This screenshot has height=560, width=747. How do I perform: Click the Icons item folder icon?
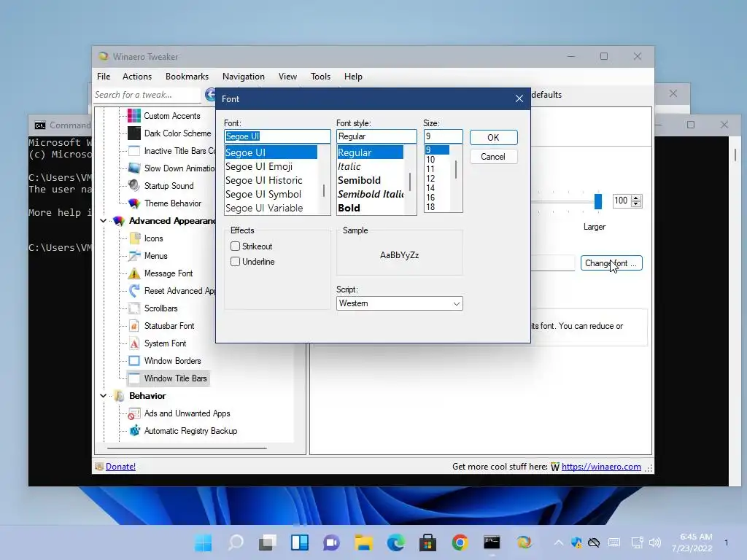tap(134, 238)
